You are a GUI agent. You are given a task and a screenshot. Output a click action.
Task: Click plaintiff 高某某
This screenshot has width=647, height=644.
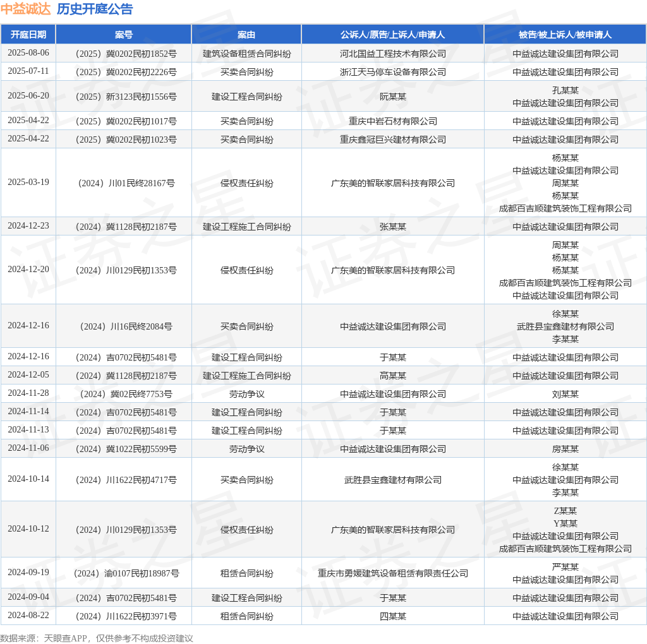(x=393, y=376)
